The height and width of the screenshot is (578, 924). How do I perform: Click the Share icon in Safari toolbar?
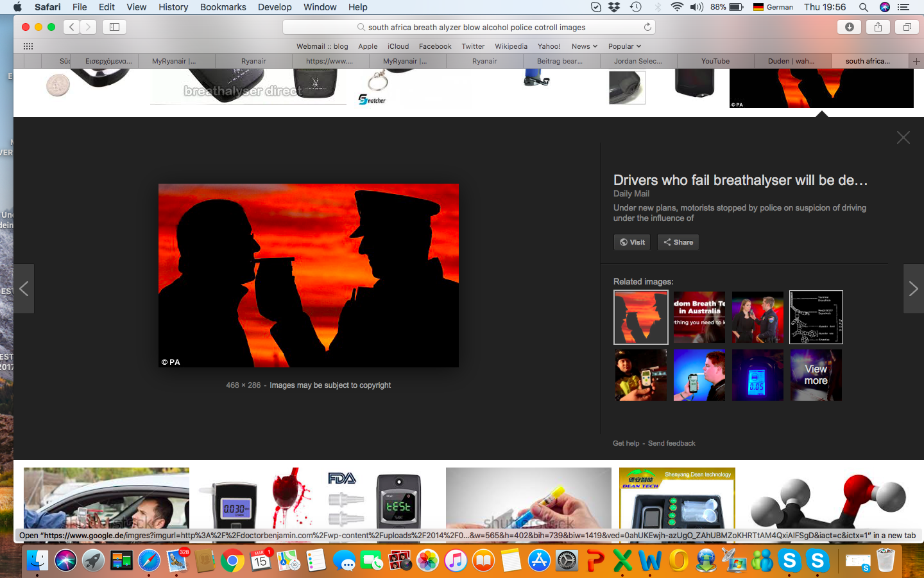click(x=878, y=27)
